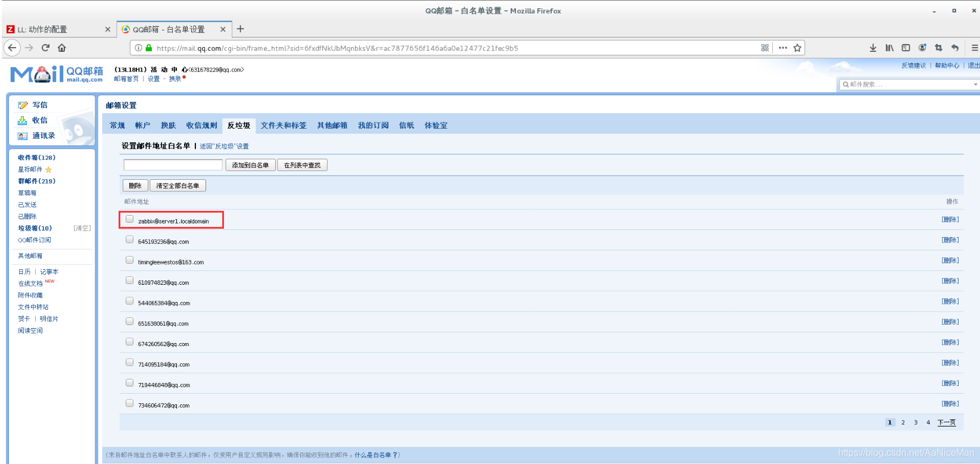Screen dimensions: 980x464
Task: Check the 610974823@qq.com checkbox
Action: click(x=129, y=281)
